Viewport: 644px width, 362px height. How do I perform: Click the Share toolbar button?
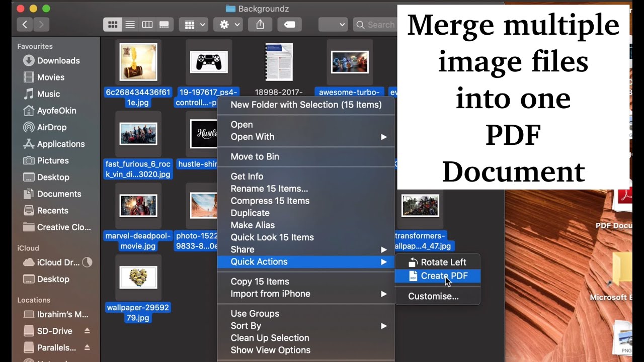(260, 24)
